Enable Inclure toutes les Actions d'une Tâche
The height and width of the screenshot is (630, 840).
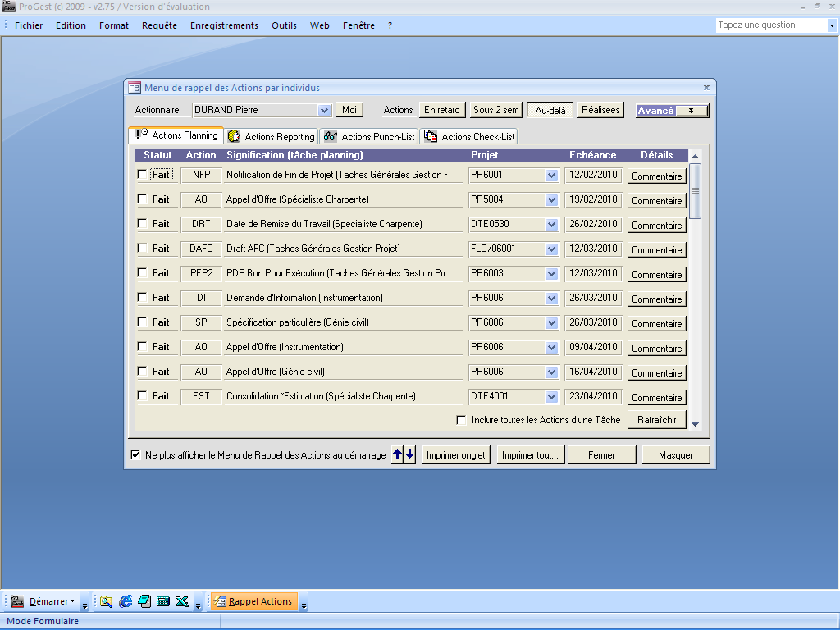pyautogui.click(x=461, y=420)
